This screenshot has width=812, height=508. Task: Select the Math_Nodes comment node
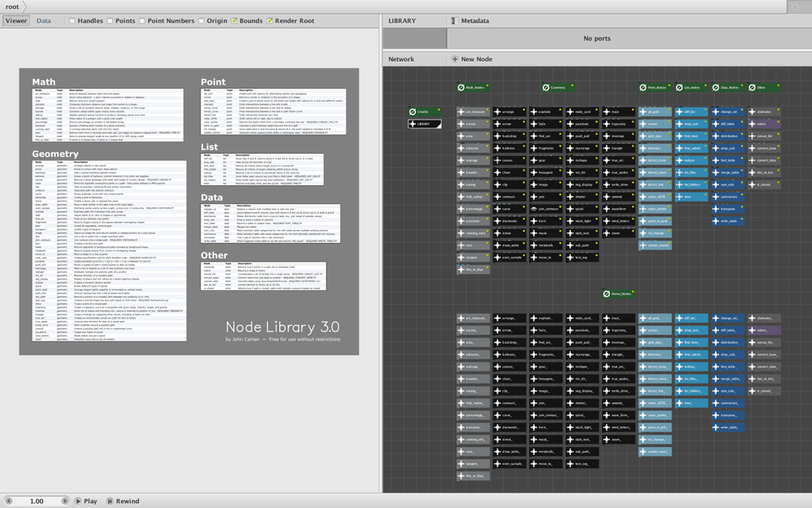click(x=473, y=88)
